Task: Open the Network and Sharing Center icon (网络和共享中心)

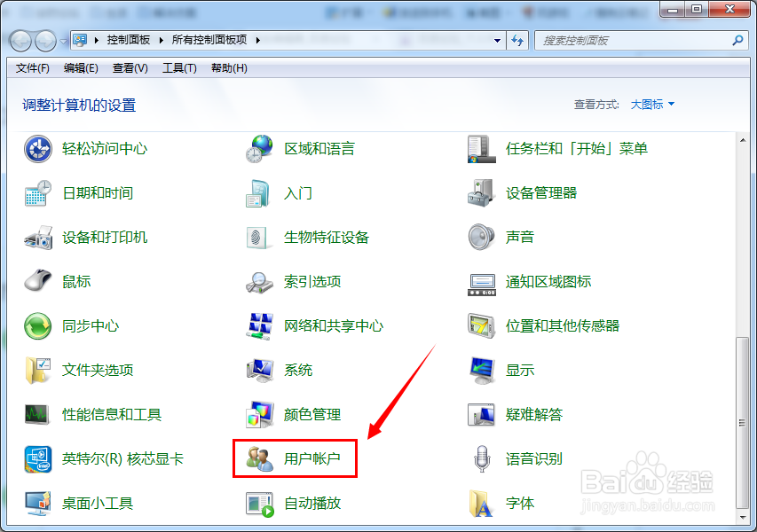Action: [x=260, y=326]
